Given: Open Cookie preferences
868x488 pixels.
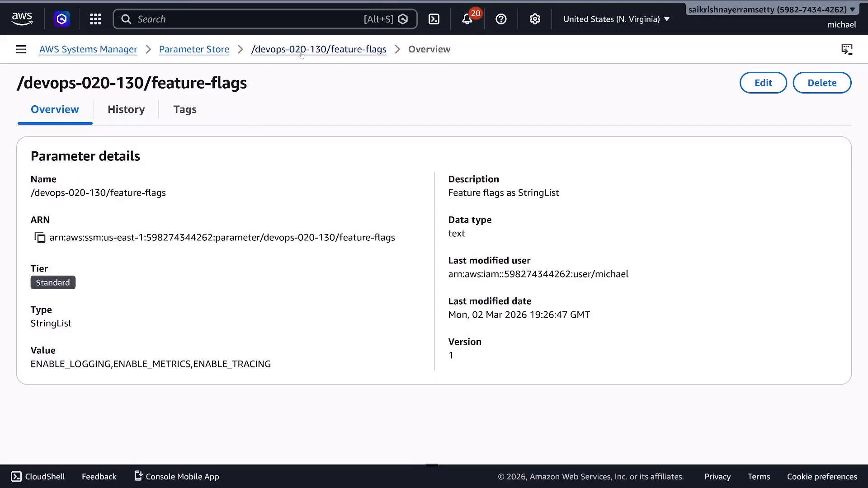Looking at the screenshot, I should [822, 476].
